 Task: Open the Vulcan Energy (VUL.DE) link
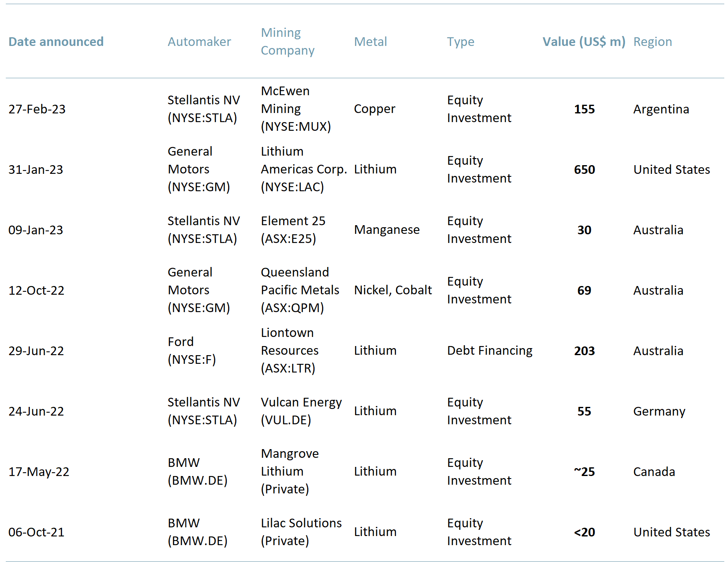tap(301, 411)
